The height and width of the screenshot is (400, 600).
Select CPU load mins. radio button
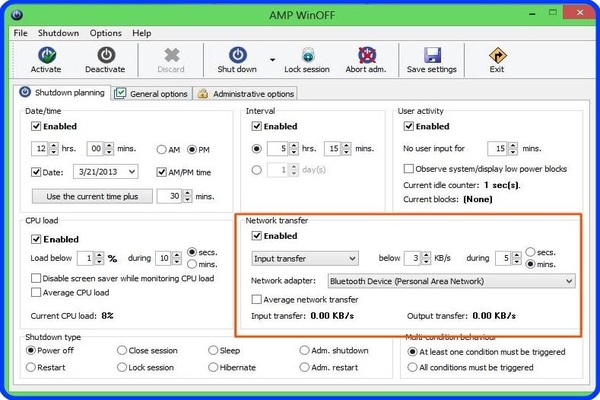(192, 264)
